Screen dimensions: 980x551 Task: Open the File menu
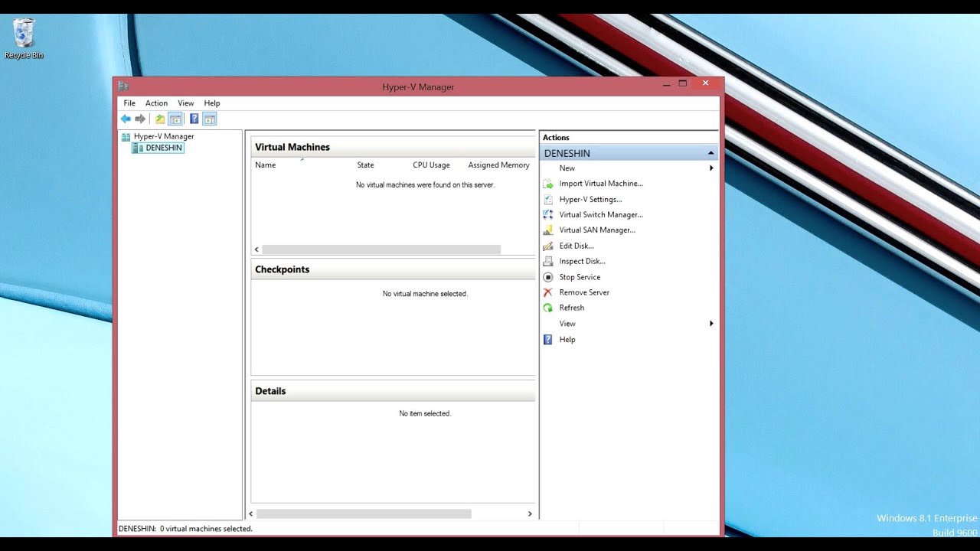(x=129, y=103)
